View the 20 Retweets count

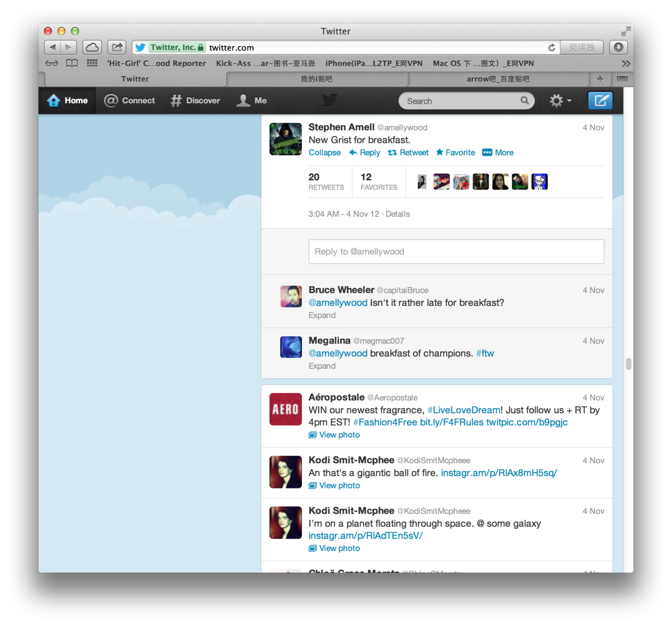click(326, 182)
